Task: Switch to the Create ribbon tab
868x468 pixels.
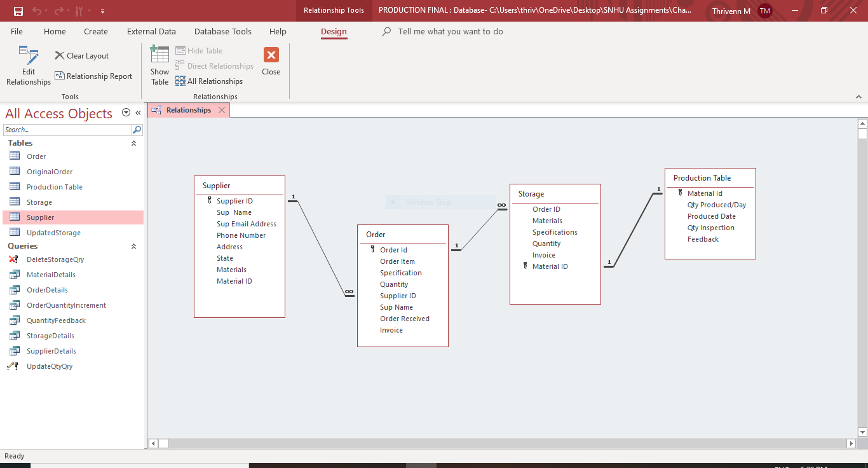Action: (x=95, y=31)
